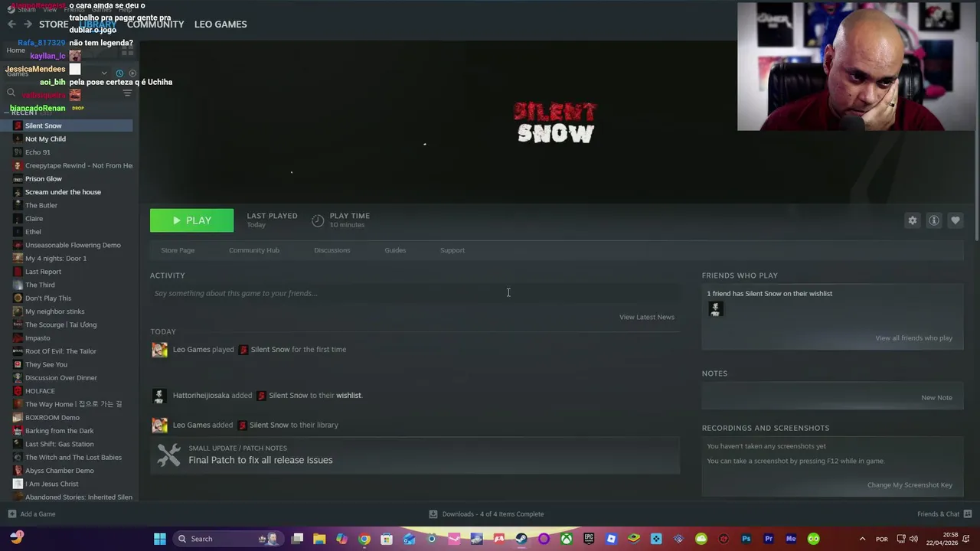Open Microsoft Store from taskbar
This screenshot has width=980, height=551.
[387, 539]
